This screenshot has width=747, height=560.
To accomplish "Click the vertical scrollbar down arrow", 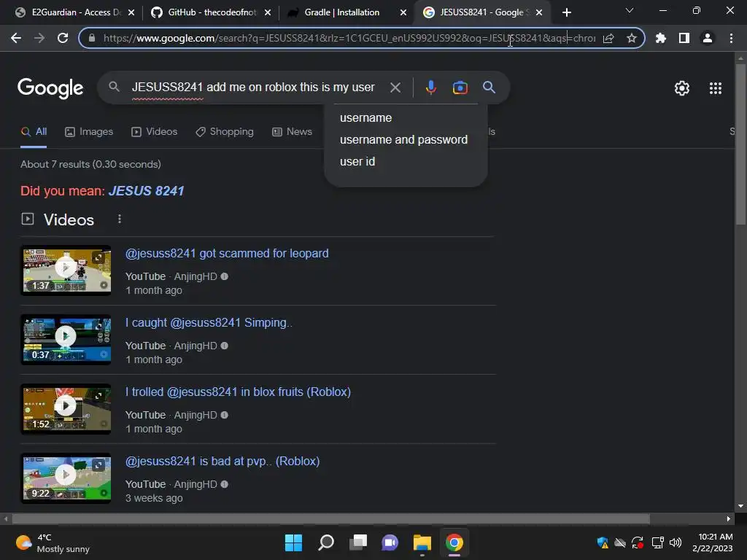I will coord(740,506).
